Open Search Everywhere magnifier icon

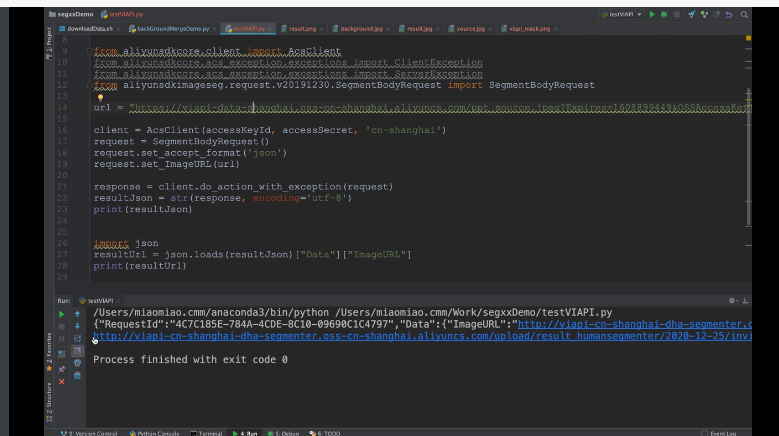tap(744, 14)
